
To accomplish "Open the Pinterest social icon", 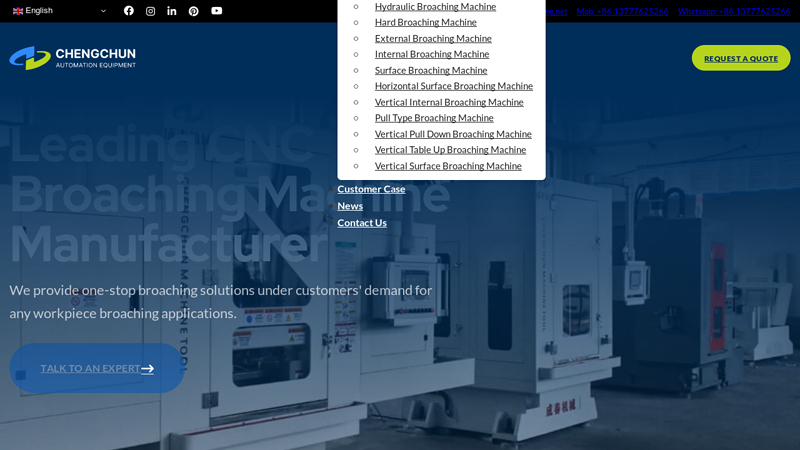I will (x=193, y=11).
